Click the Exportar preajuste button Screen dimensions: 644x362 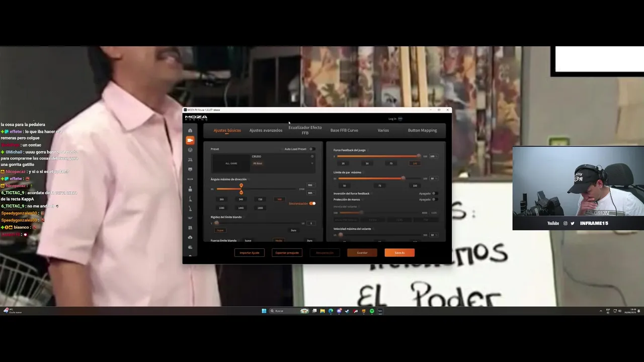tap(287, 252)
